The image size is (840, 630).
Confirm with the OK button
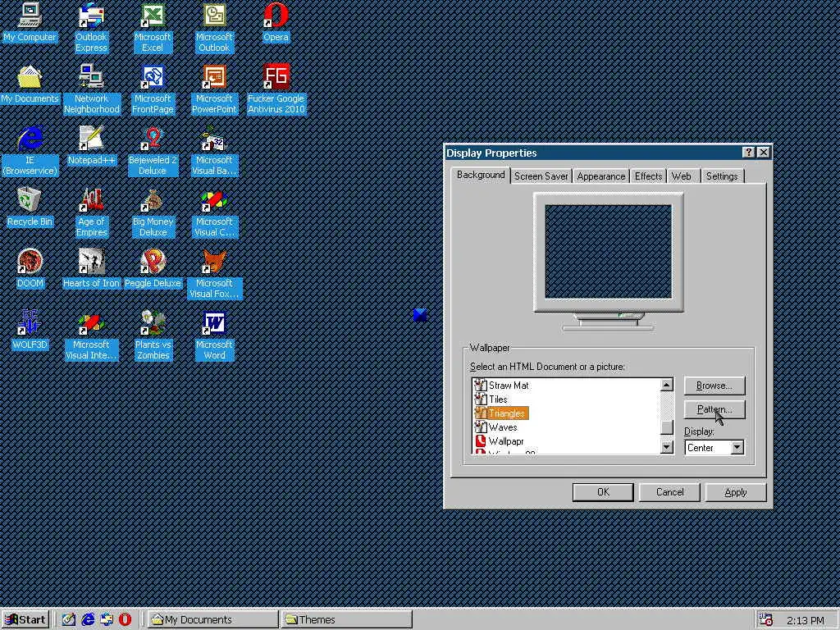[603, 492]
